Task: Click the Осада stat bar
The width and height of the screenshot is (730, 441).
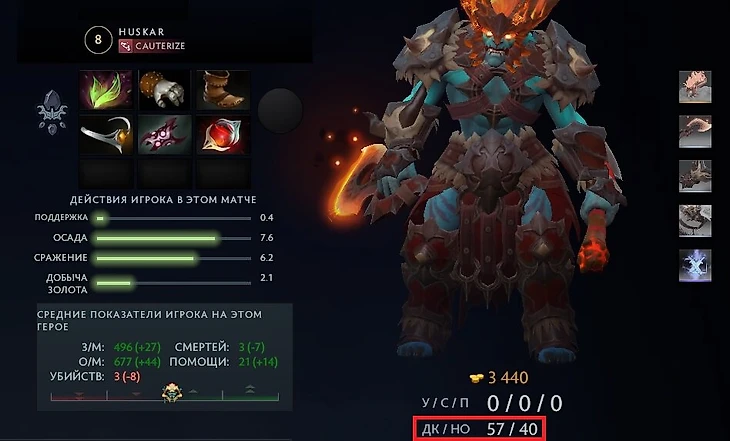Action: click(172, 238)
